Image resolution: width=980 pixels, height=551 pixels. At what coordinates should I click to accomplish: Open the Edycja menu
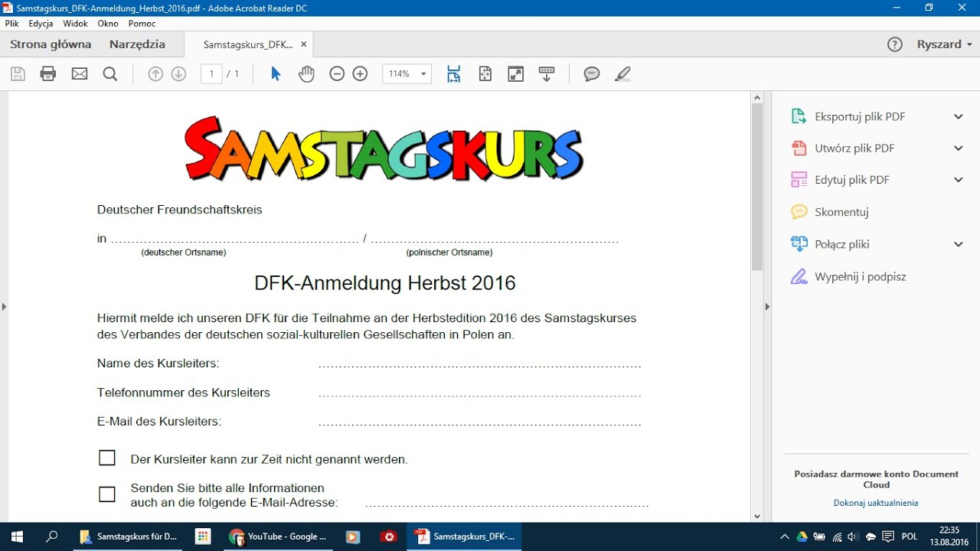pos(41,24)
